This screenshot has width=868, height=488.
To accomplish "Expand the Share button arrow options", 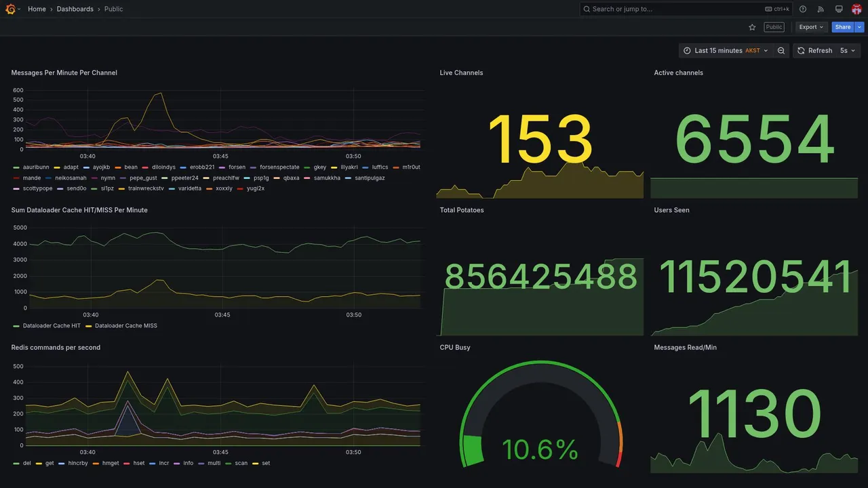I will click(860, 27).
